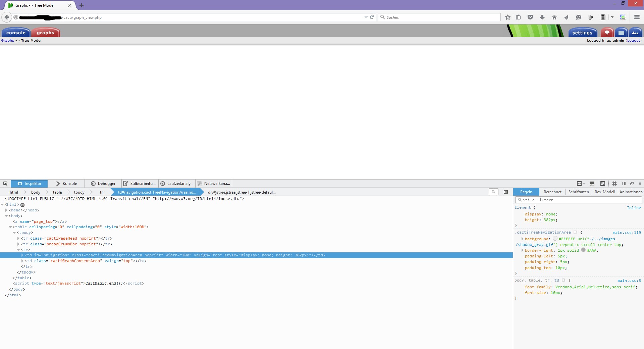Click the green screenshot extension icon
Screen dimensions: 644x349
623,17
